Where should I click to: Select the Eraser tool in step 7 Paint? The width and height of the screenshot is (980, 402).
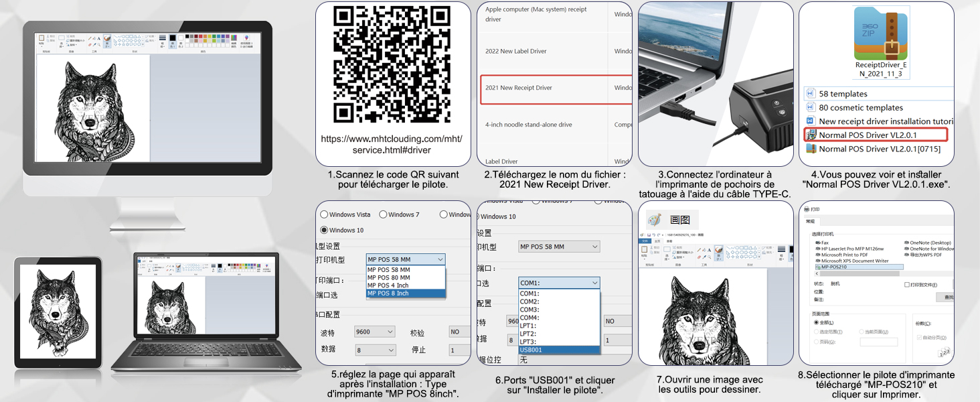click(x=699, y=257)
